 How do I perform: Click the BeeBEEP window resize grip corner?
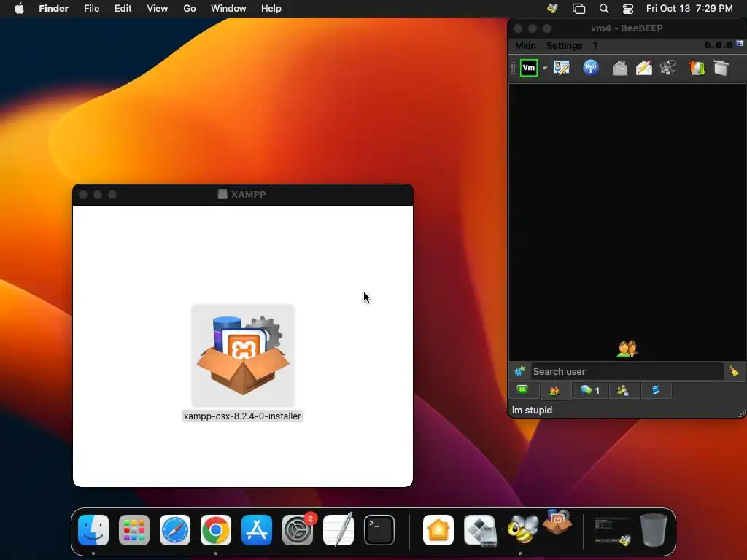742,414
